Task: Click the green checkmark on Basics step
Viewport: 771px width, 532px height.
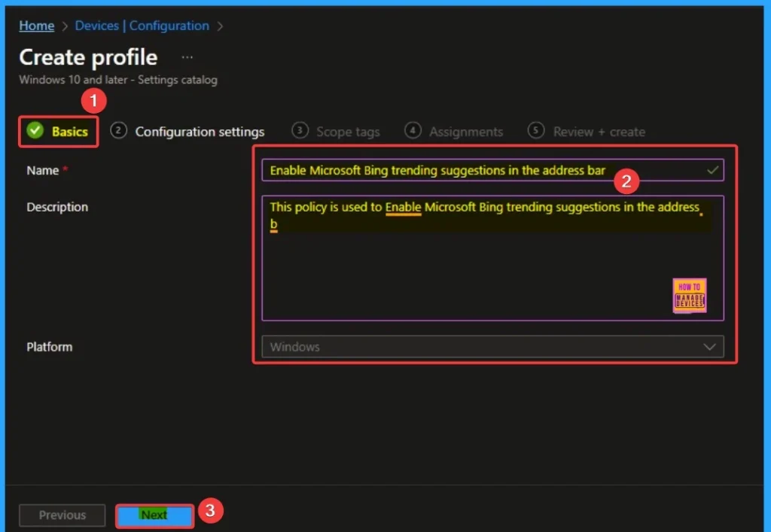Action: pyautogui.click(x=35, y=130)
